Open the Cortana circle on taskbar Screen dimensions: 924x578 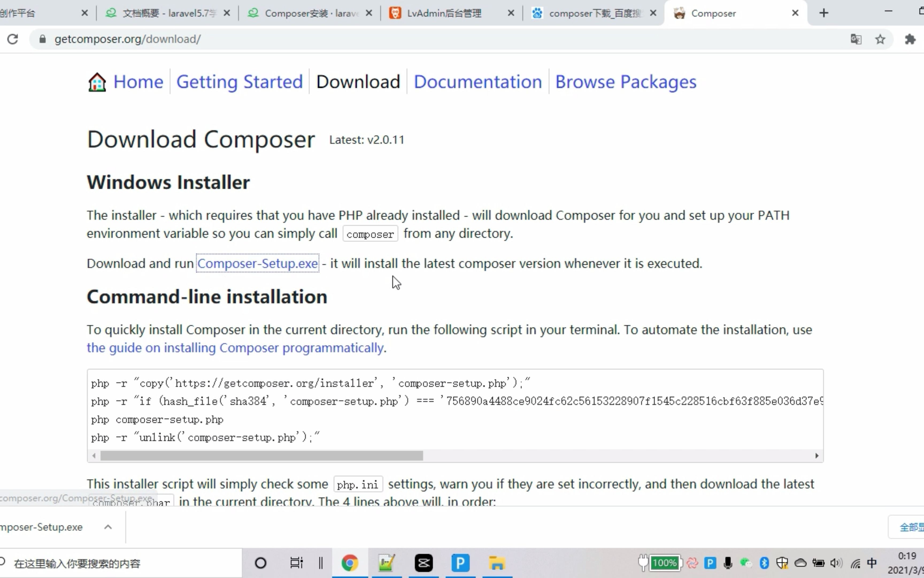[x=260, y=563]
